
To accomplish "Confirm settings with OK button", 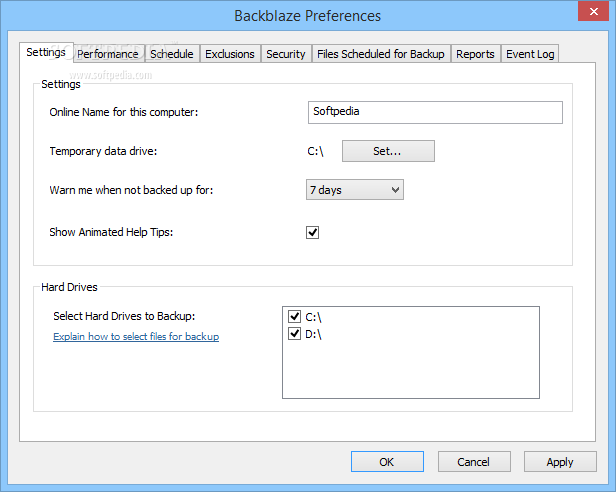I will 387,462.
